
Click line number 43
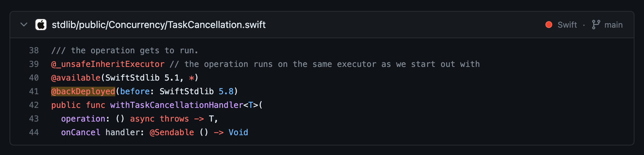pyautogui.click(x=34, y=119)
